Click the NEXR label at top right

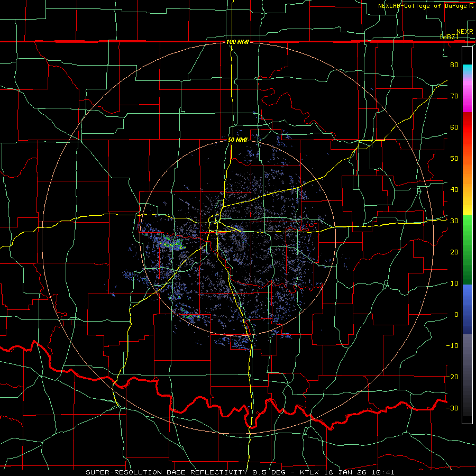tap(464, 32)
